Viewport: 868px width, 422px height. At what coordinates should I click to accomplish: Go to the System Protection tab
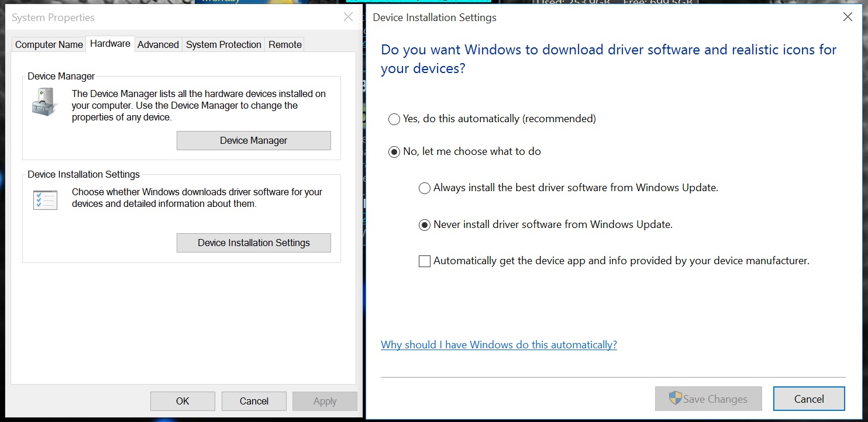click(x=223, y=44)
